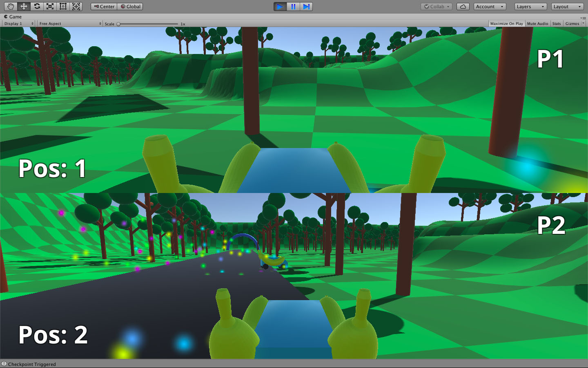588x368 pixels.
Task: Open the Display 1 dropdown
Action: click(18, 24)
